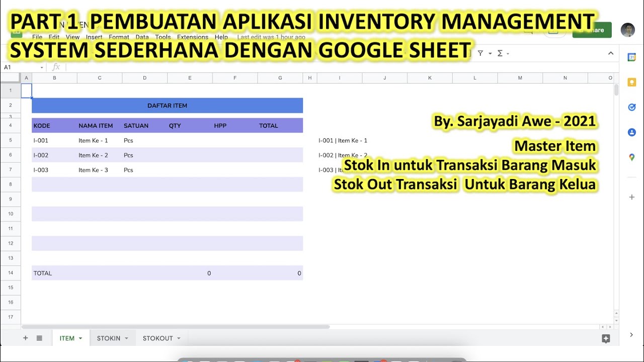This screenshot has height=362, width=644.
Task: Select the QTY header cell
Action: (190, 126)
